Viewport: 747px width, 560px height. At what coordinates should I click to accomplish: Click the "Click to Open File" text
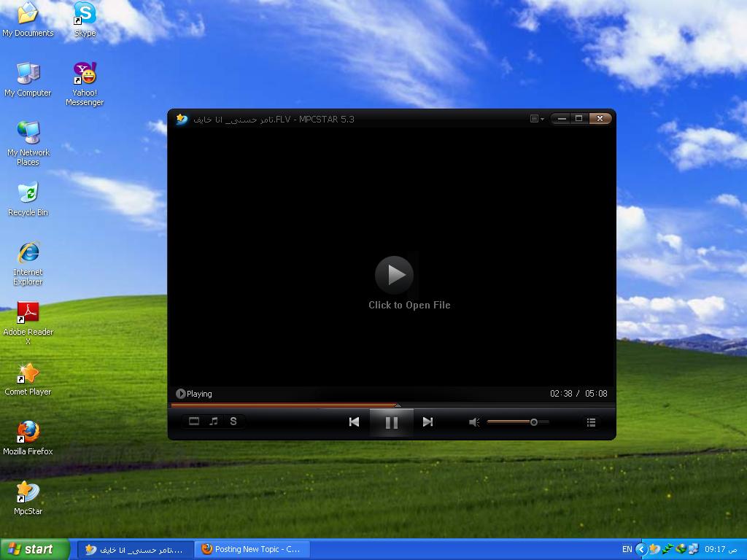[x=409, y=306]
